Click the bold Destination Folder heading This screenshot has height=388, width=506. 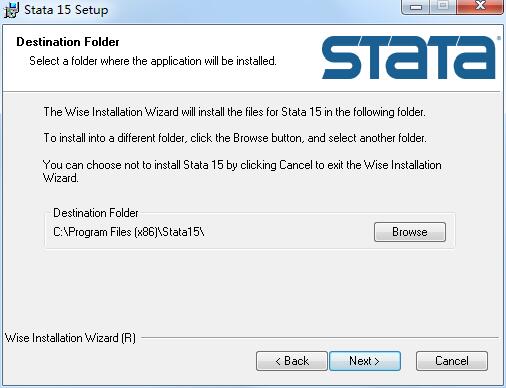(x=68, y=42)
